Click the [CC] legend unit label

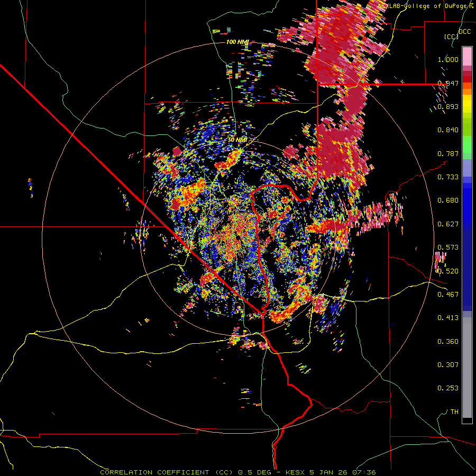pos(451,36)
